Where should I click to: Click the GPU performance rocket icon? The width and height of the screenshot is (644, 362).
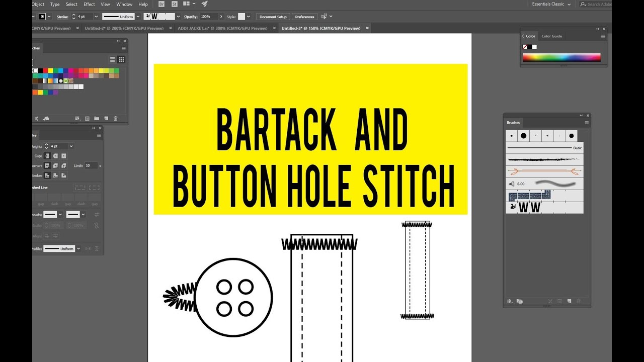click(x=204, y=4)
